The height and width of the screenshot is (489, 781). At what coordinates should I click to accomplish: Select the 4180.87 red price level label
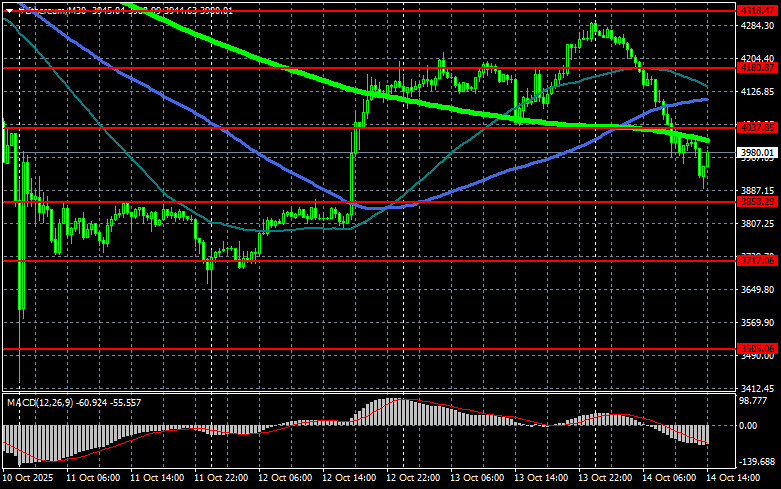[x=757, y=68]
